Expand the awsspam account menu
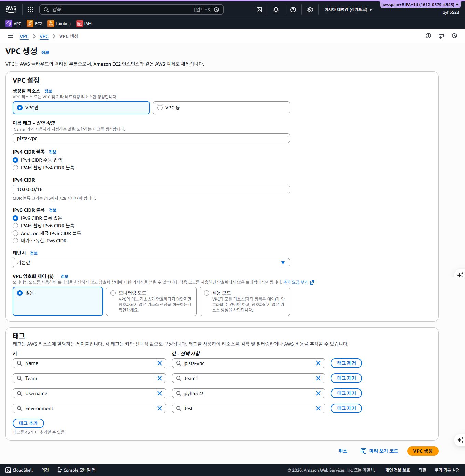The image size is (465, 476). click(420, 5)
